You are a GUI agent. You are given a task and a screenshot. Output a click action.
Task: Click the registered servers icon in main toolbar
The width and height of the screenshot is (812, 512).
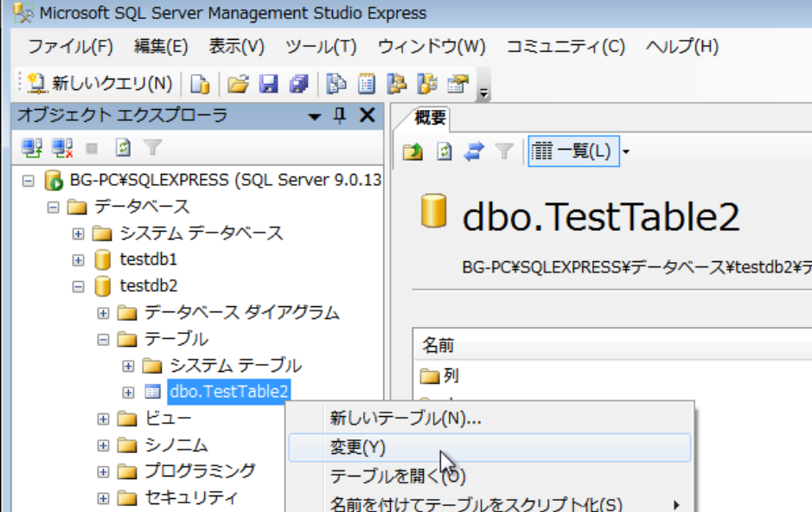click(x=336, y=84)
